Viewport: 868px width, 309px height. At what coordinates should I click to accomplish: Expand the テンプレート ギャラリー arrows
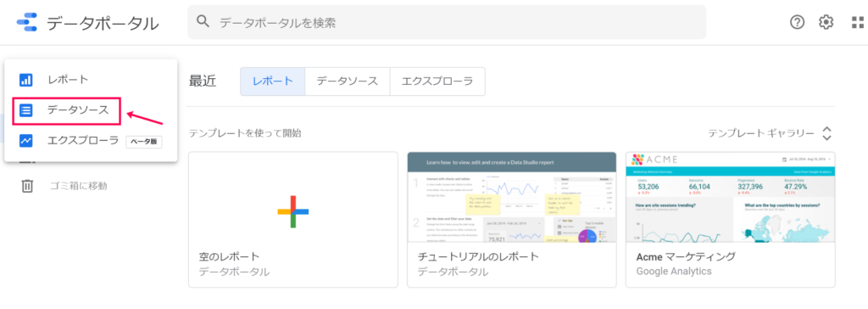pos(826,133)
